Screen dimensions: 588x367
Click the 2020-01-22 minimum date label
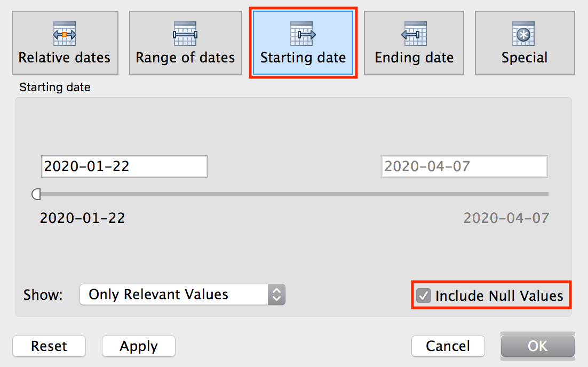(x=82, y=218)
